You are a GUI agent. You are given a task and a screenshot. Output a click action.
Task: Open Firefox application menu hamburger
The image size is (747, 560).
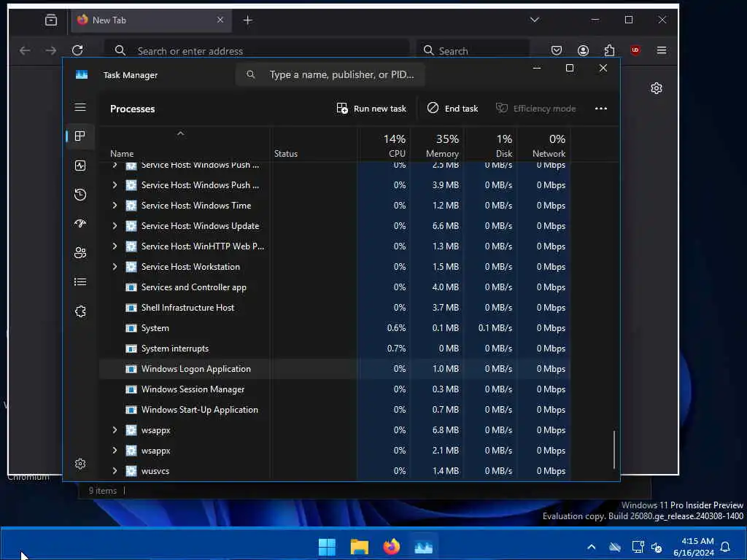tap(661, 50)
